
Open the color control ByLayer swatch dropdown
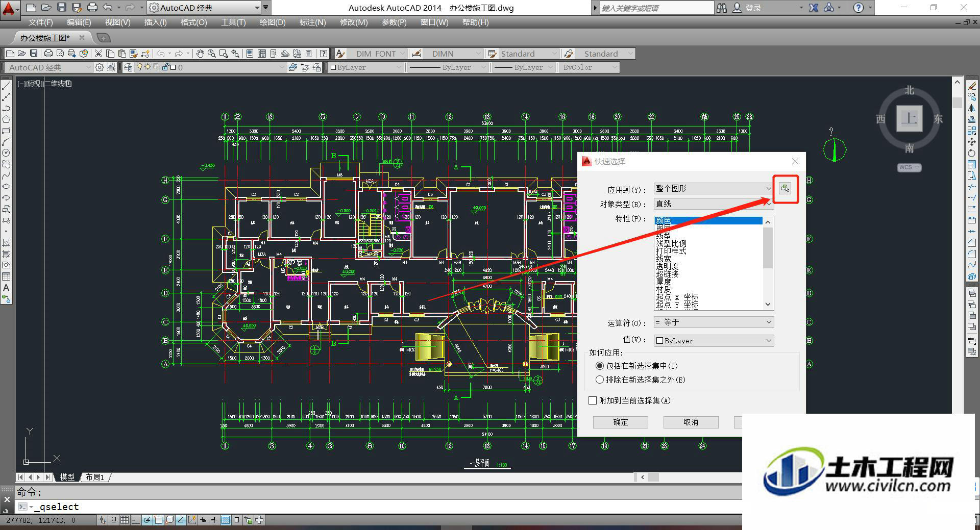point(366,67)
